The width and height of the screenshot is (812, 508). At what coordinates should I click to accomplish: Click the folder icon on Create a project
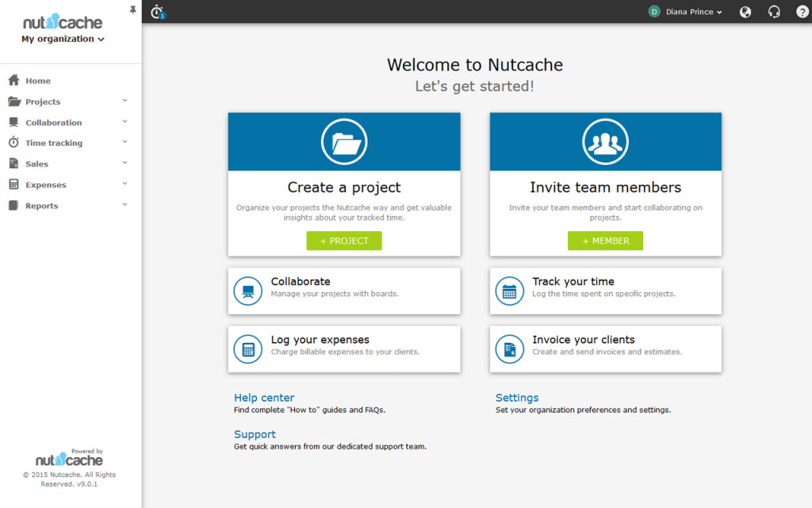(x=343, y=142)
